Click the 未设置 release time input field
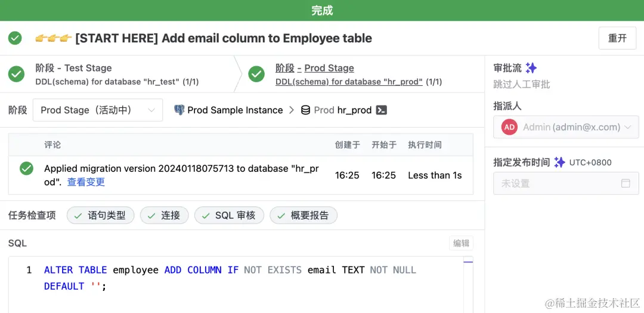 tap(566, 183)
